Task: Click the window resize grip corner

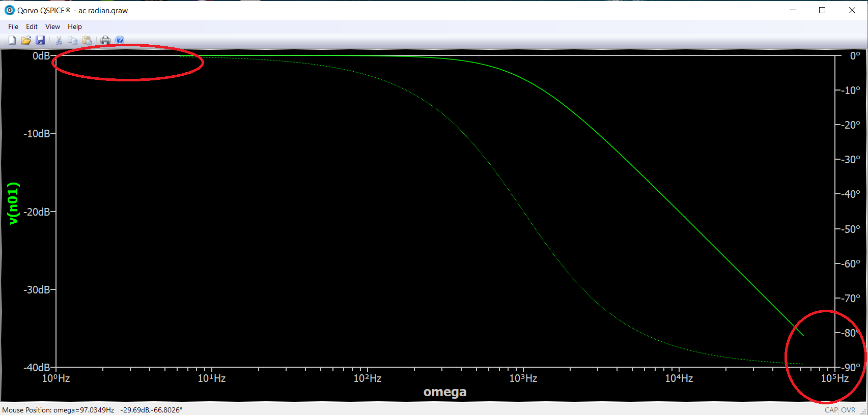Action: (863, 411)
